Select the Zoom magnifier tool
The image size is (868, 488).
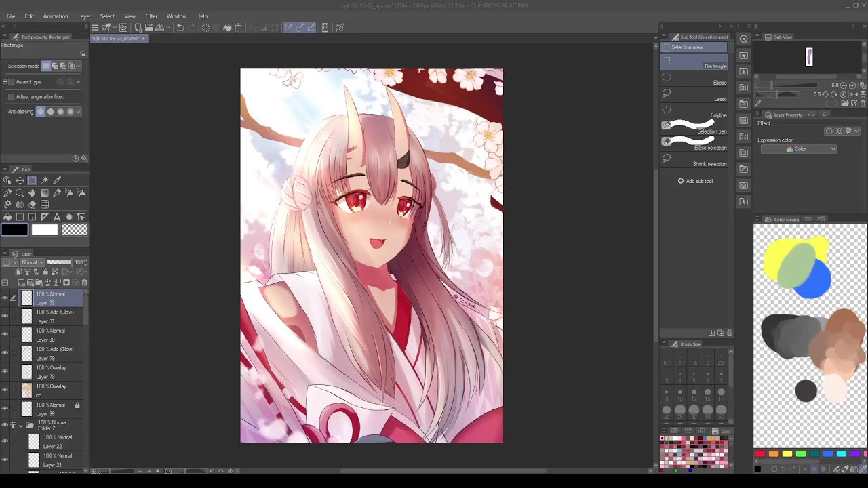click(20, 193)
